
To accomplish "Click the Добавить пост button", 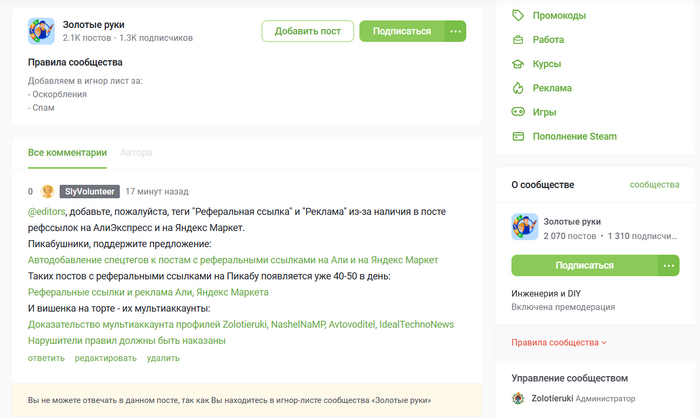I will 308,31.
